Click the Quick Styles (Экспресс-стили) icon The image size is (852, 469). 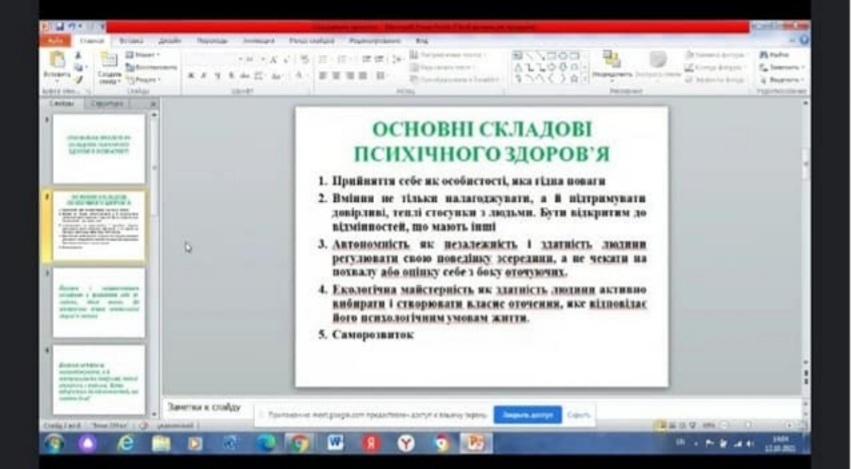657,62
